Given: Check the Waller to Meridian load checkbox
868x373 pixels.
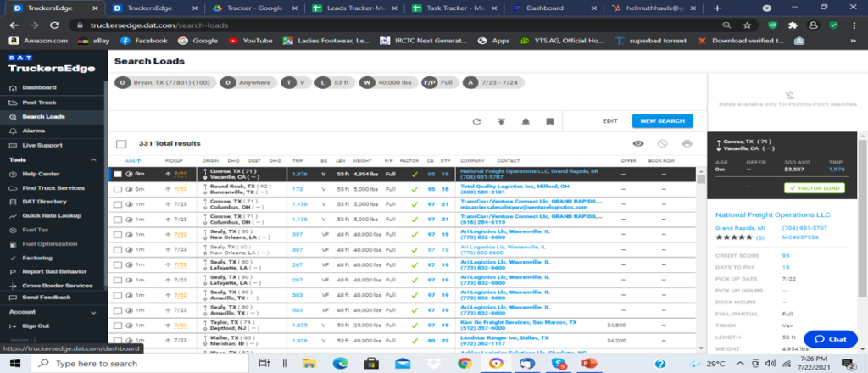Looking at the screenshot, I should (x=117, y=340).
